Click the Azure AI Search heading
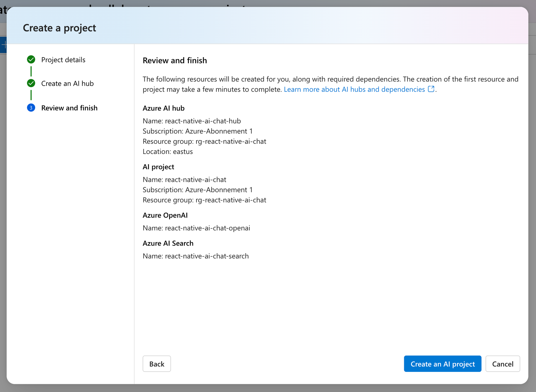 [x=168, y=243]
